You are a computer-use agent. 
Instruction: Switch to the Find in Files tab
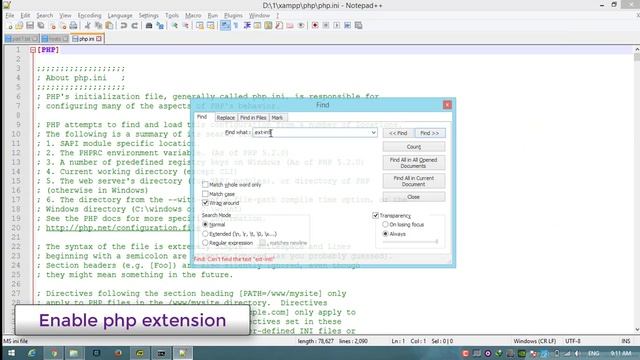[x=253, y=118]
